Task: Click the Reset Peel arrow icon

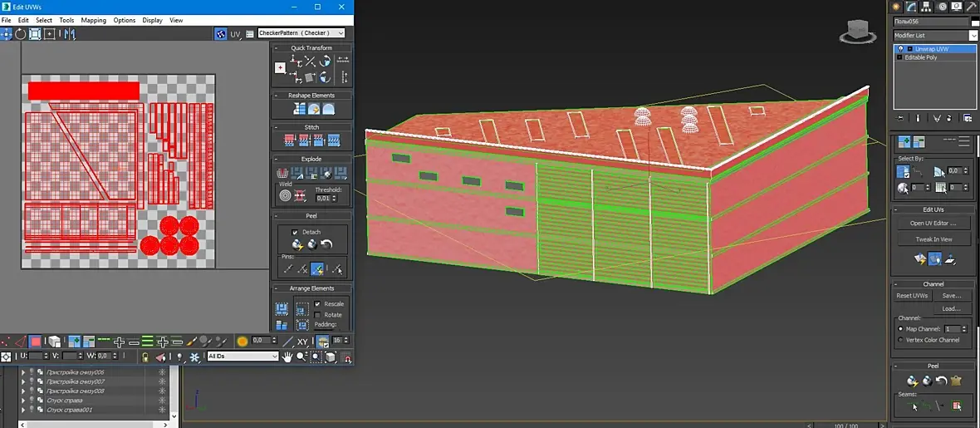Action: coord(326,244)
